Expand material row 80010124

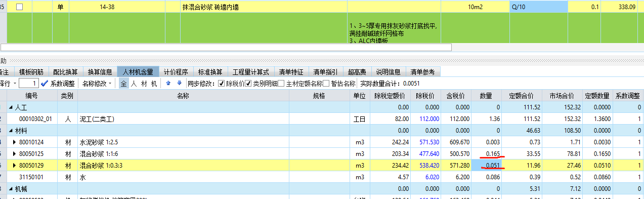coord(15,142)
